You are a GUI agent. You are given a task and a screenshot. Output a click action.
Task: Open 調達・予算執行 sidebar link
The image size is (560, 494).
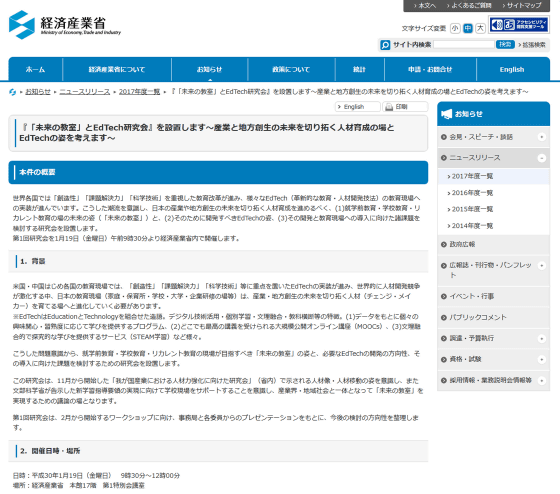tap(471, 338)
